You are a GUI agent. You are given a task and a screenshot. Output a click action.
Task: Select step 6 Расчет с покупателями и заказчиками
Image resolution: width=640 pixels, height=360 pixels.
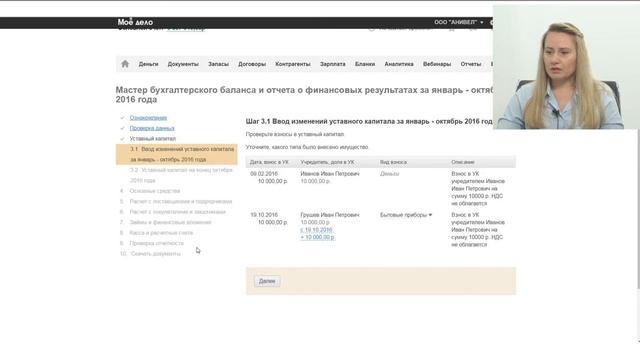click(178, 212)
